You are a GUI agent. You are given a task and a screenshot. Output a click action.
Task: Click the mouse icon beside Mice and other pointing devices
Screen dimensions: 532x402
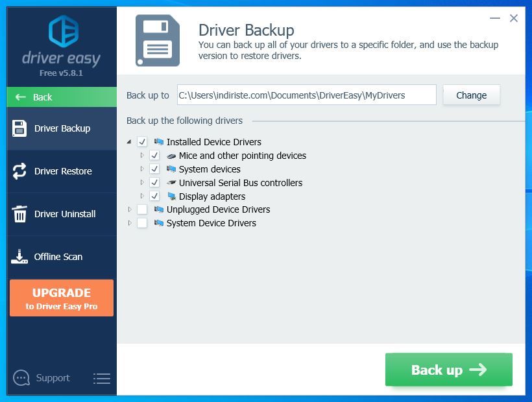pyautogui.click(x=171, y=156)
